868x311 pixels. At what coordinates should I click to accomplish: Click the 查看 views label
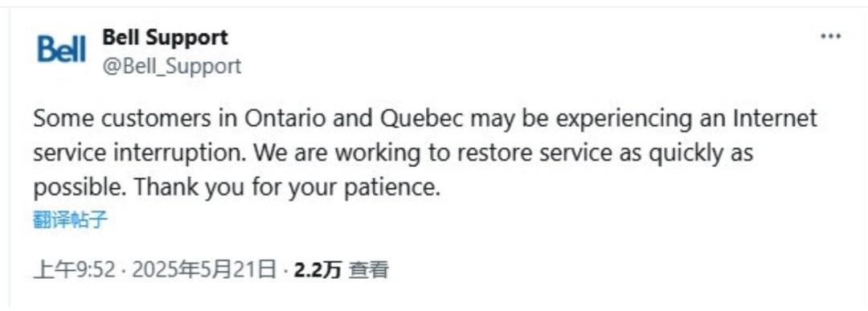[x=369, y=270]
